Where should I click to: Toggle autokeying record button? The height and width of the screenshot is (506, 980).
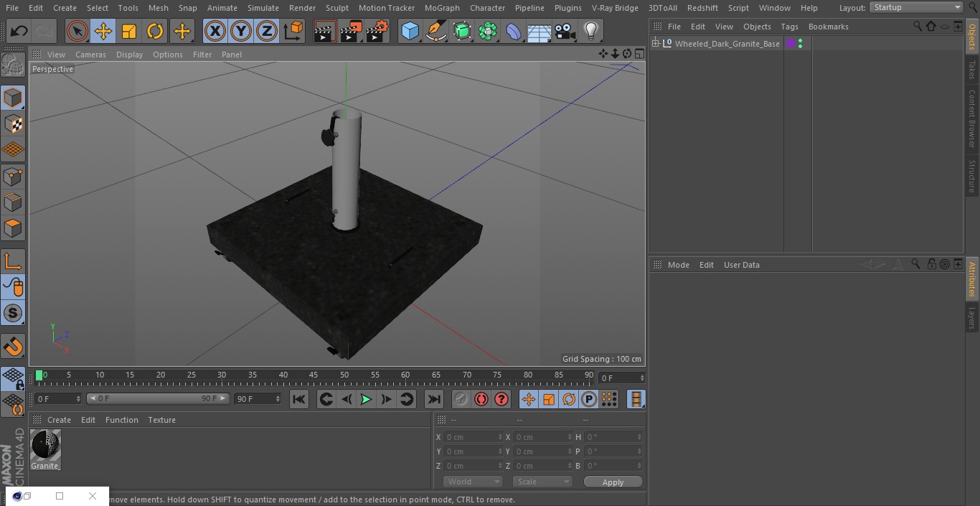[481, 399]
